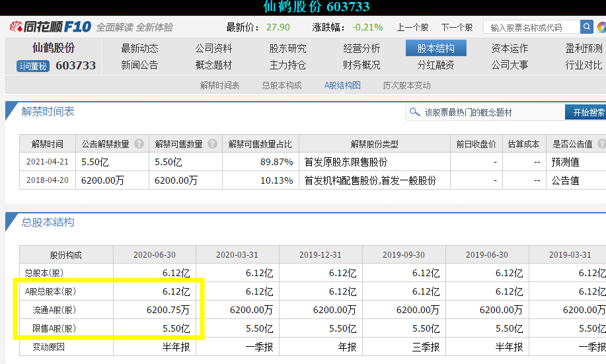Jump to A股结构图 sub-section
The width and height of the screenshot is (606, 364).
pos(342,85)
